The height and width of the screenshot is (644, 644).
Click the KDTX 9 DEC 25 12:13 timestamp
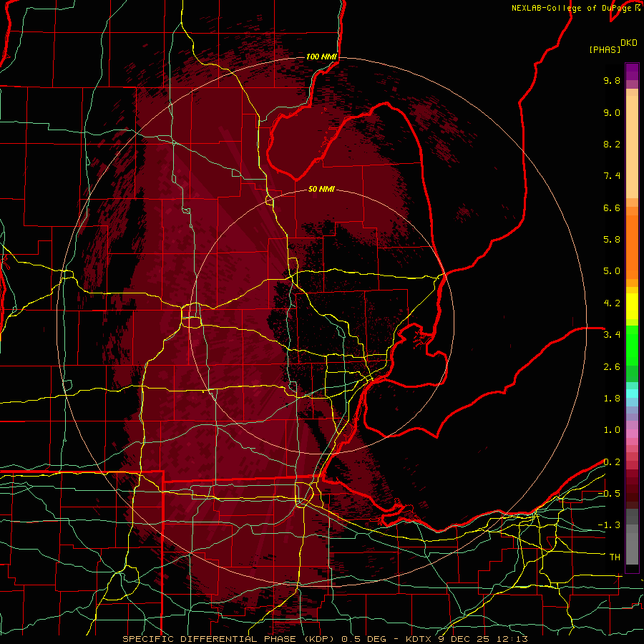pos(466,639)
